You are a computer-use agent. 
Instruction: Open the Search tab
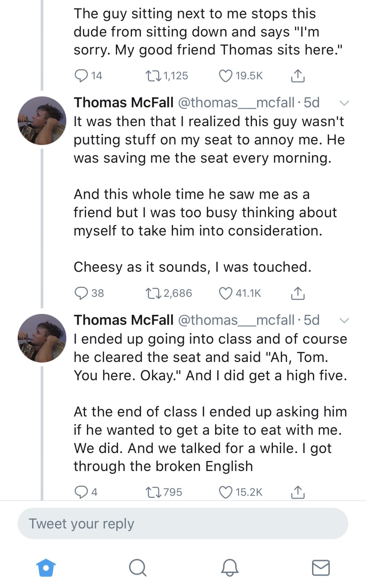click(x=138, y=567)
